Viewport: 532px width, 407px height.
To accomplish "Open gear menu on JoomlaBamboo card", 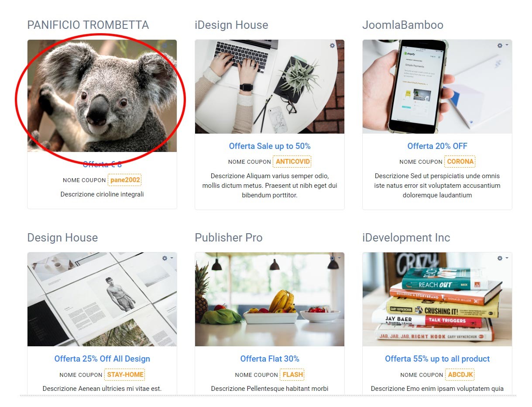I will (x=502, y=45).
